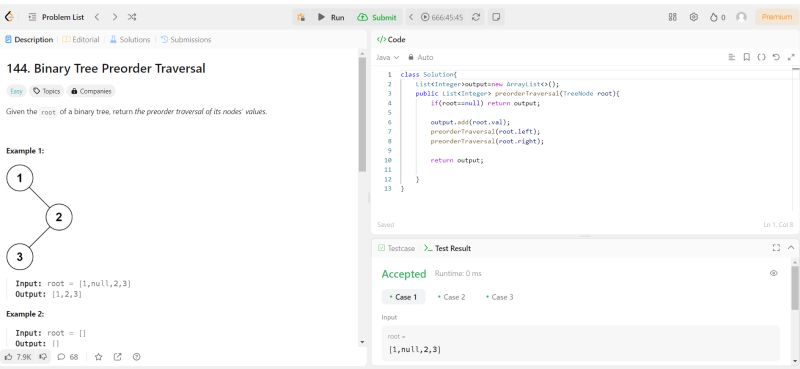Click the bookmark icon in code toolbar
Image resolution: width=800 pixels, height=369 pixels.
746,57
